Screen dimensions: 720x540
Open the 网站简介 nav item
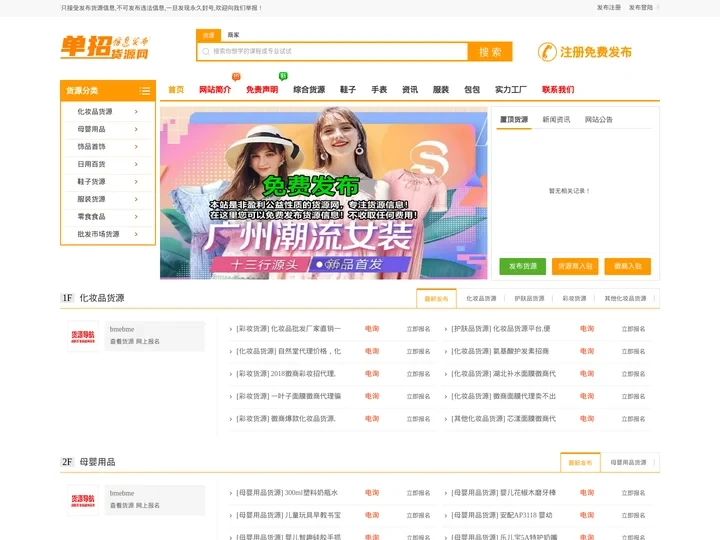click(x=215, y=90)
